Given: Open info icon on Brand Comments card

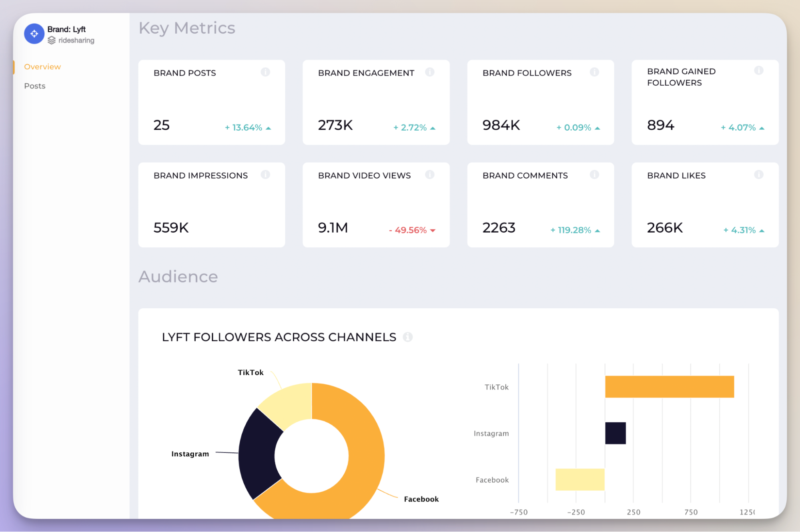Looking at the screenshot, I should [x=594, y=175].
